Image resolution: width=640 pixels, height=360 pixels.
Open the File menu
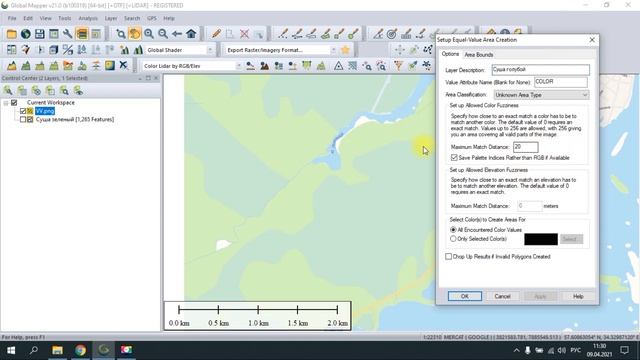tap(12, 18)
